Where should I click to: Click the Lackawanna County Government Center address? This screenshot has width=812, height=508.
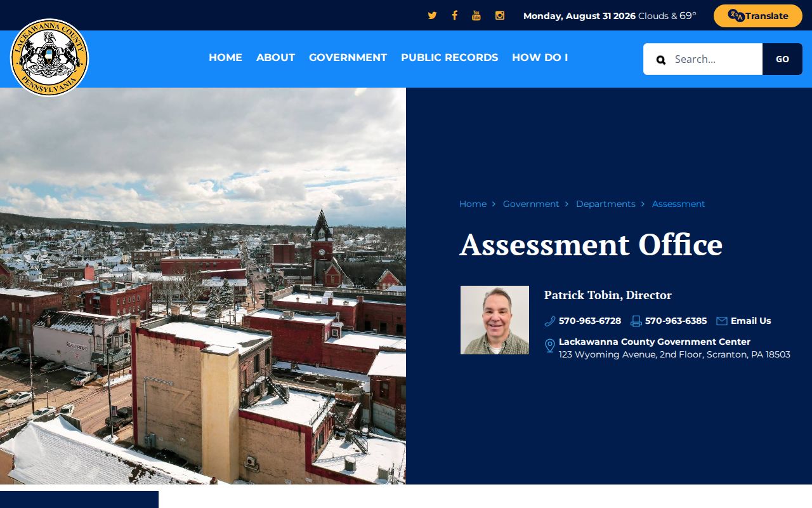pyautogui.click(x=674, y=348)
